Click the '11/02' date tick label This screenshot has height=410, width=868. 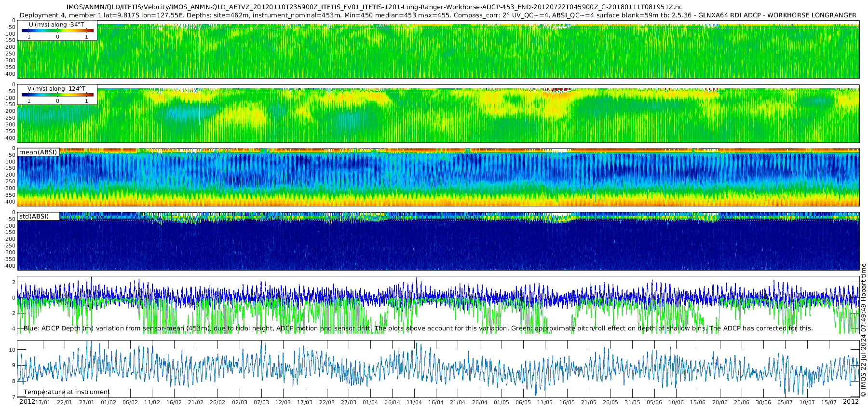[x=152, y=402]
